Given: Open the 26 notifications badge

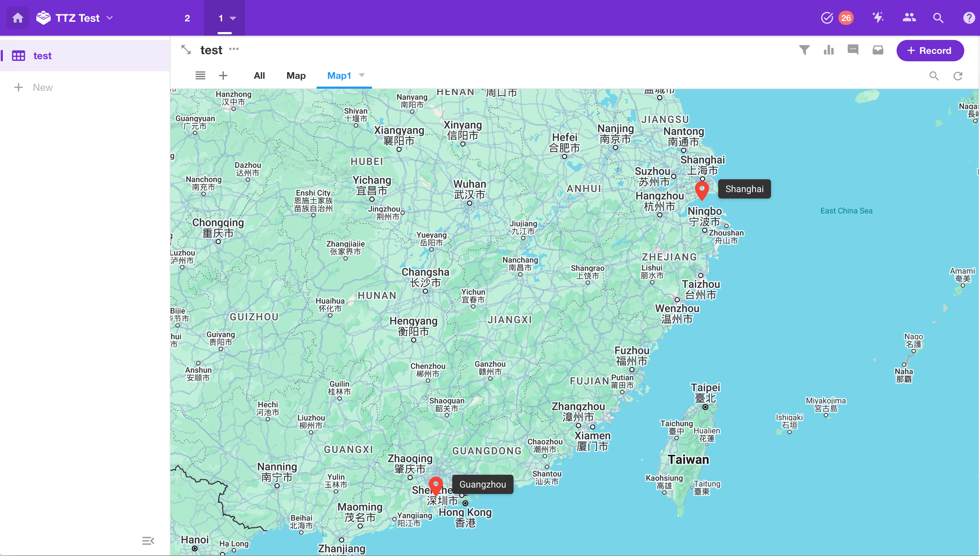Looking at the screenshot, I should (846, 18).
